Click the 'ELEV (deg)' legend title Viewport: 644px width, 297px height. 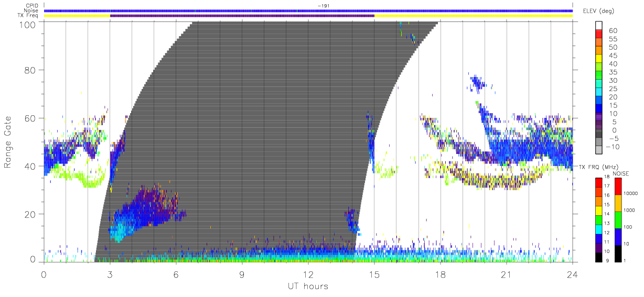[x=598, y=10]
